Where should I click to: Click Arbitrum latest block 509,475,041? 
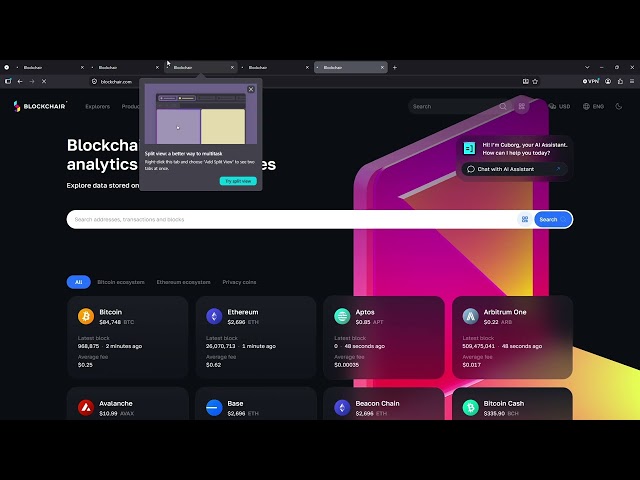tap(478, 346)
